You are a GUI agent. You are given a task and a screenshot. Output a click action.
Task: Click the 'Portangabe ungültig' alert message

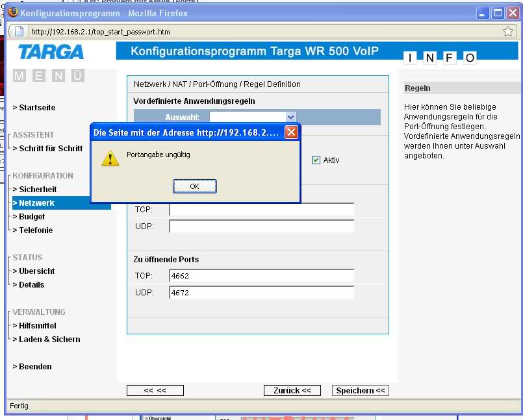tap(159, 154)
